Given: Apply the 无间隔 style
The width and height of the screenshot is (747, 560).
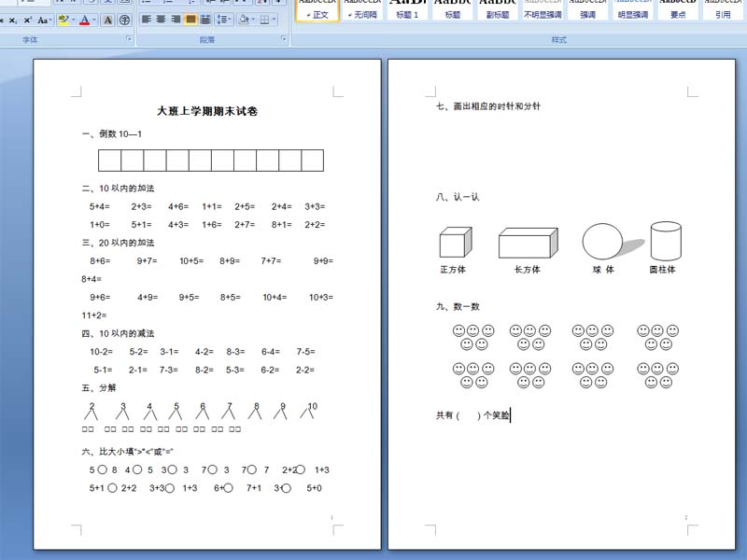Looking at the screenshot, I should click(x=362, y=10).
